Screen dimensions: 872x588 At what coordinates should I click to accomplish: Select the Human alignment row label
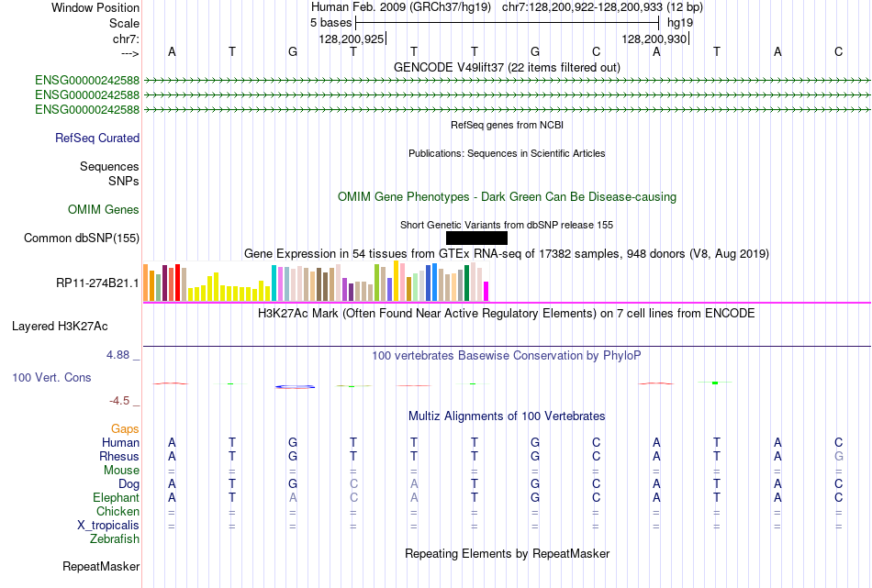pyautogui.click(x=120, y=442)
